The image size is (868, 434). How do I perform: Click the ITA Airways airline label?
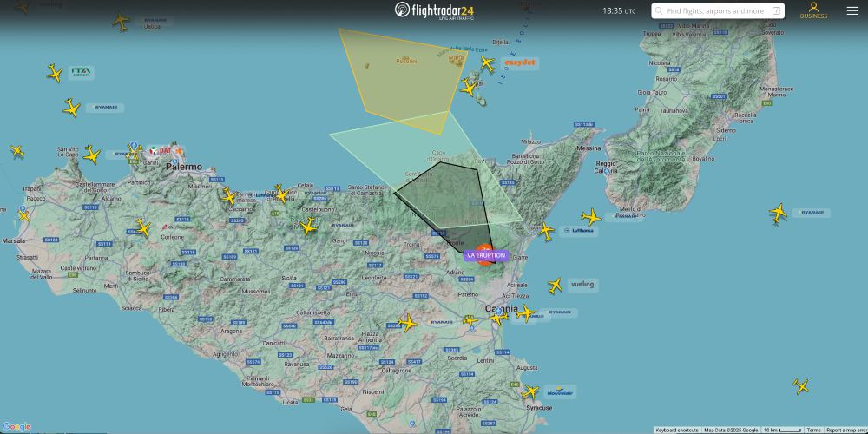[x=81, y=73]
